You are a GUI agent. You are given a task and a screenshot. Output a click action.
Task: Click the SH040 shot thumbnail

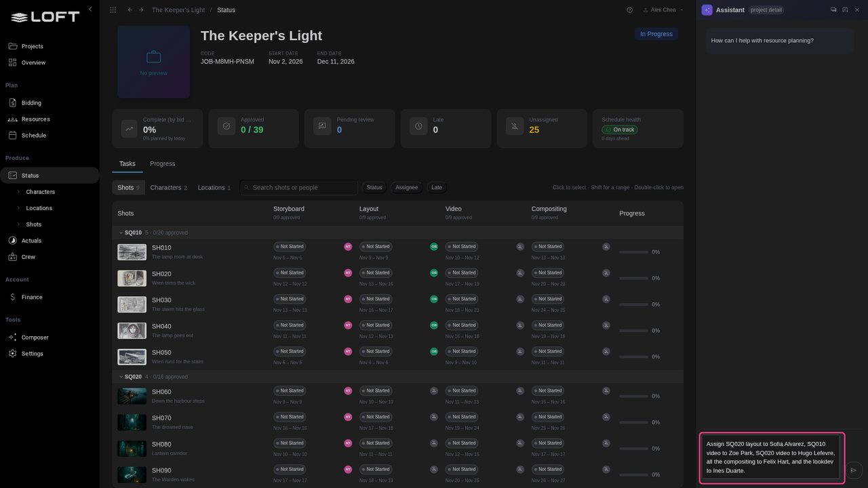[x=132, y=331]
